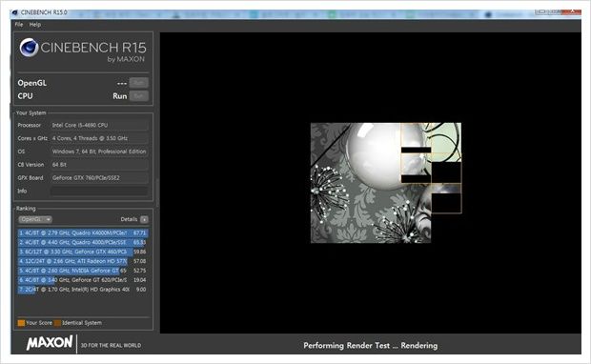Click the CPU Run button
591x364 pixels.
click(139, 96)
